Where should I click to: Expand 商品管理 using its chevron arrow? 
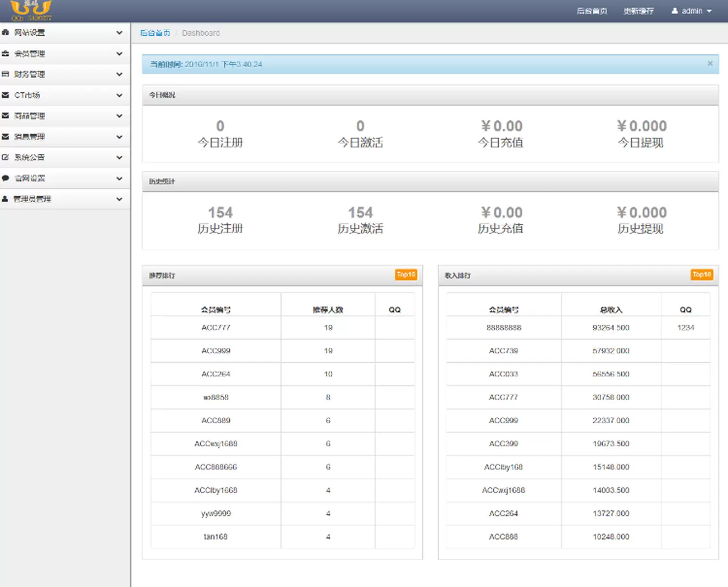pos(119,116)
